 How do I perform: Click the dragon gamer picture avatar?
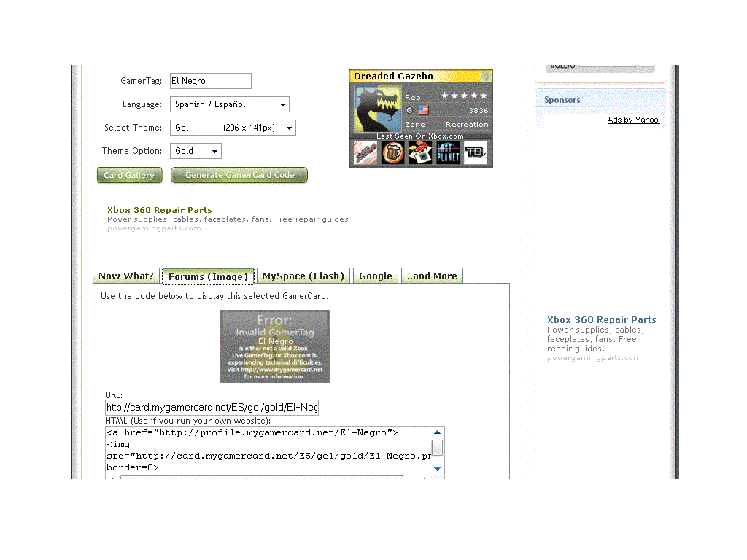tap(378, 109)
